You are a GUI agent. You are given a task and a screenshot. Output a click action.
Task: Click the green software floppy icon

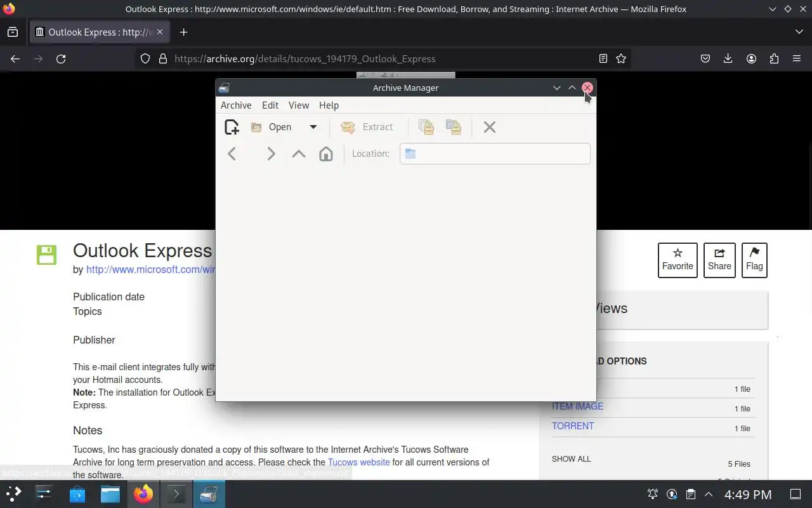point(46,255)
